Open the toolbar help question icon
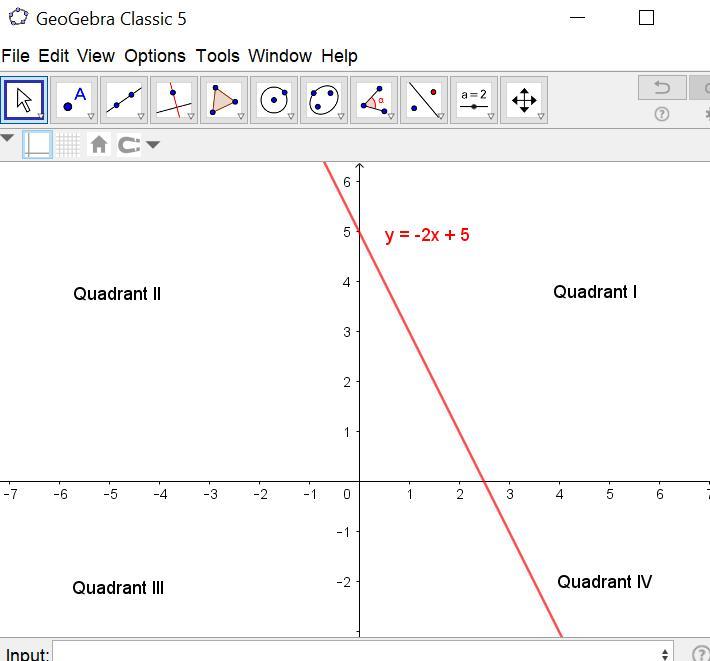Image resolution: width=710 pixels, height=661 pixels. coord(662,114)
